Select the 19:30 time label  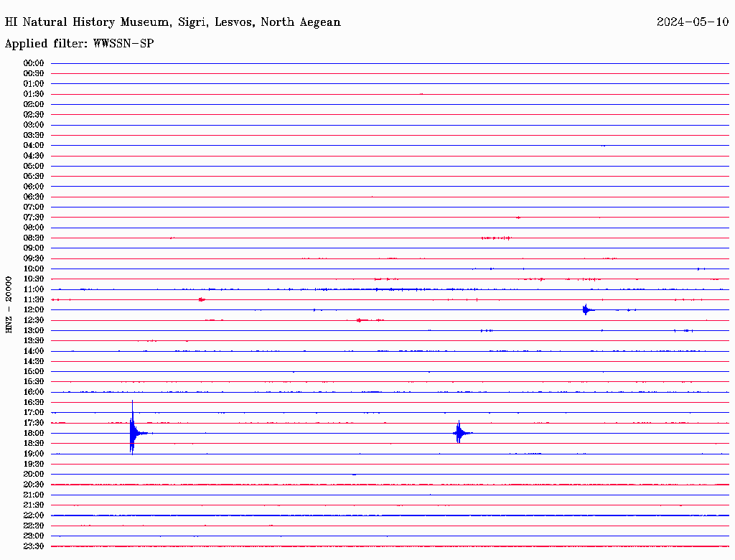(34, 465)
